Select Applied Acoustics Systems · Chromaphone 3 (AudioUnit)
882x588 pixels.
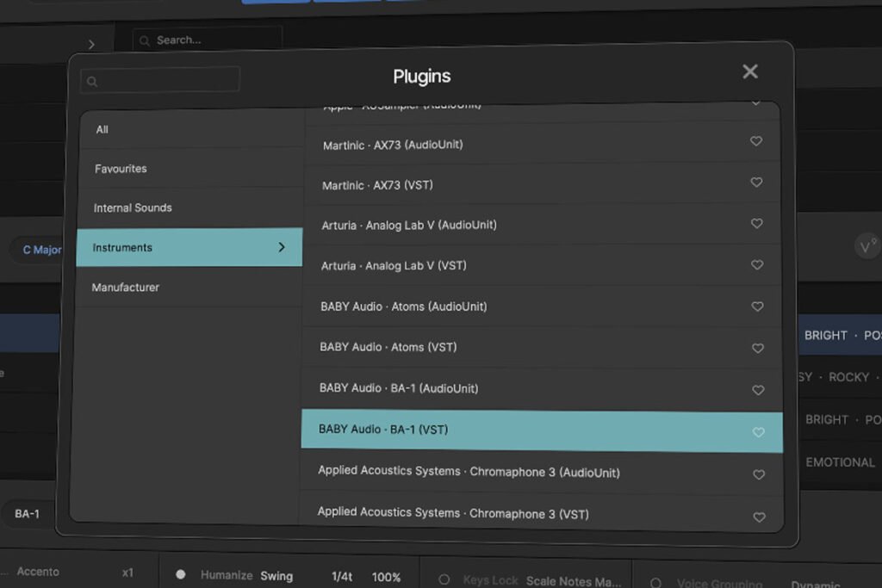pos(541,473)
